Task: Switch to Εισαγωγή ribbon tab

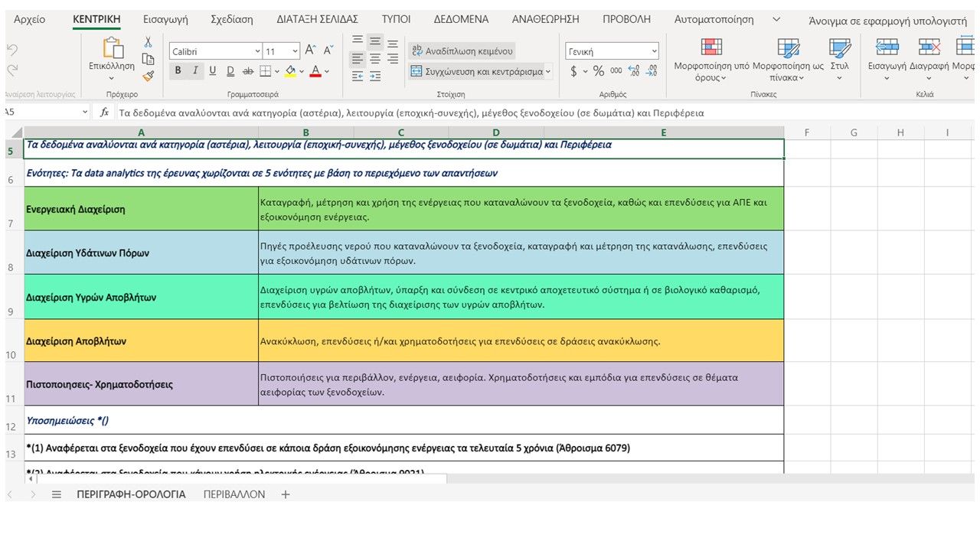Action: tap(165, 19)
